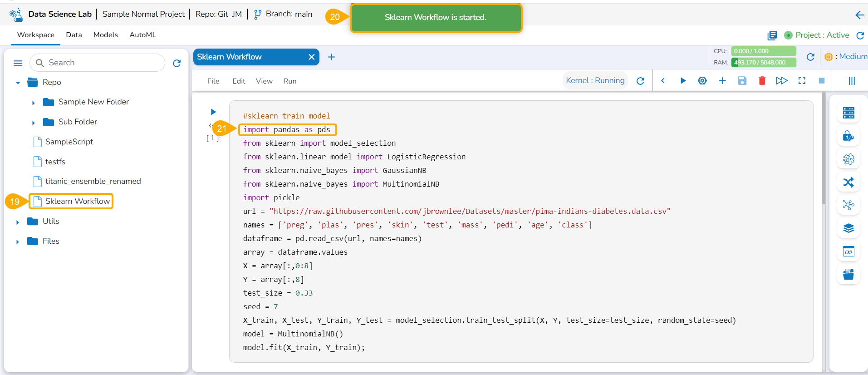Expand the Files folder
This screenshot has width=868, height=375.
[x=18, y=242]
